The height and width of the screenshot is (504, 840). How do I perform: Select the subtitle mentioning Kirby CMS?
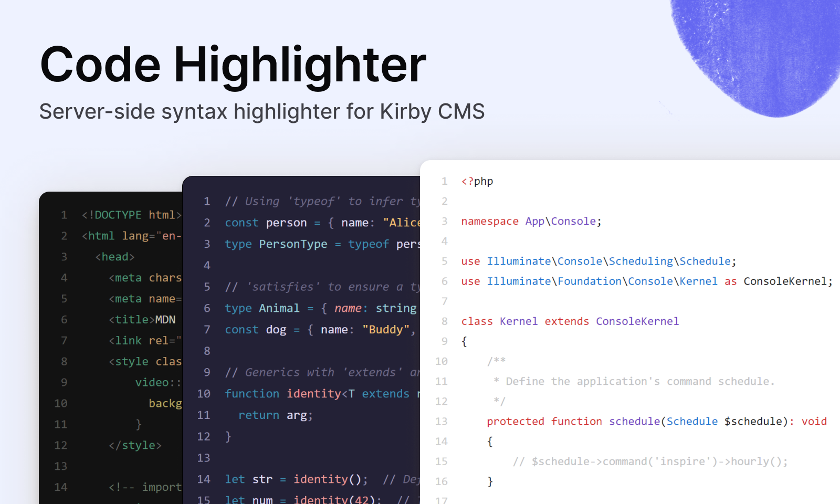tap(262, 111)
